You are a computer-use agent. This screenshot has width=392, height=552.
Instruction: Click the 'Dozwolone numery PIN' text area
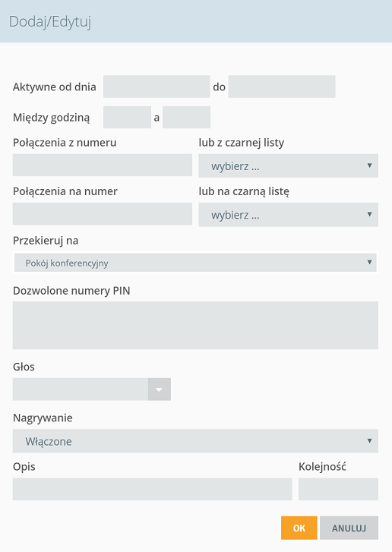195,325
